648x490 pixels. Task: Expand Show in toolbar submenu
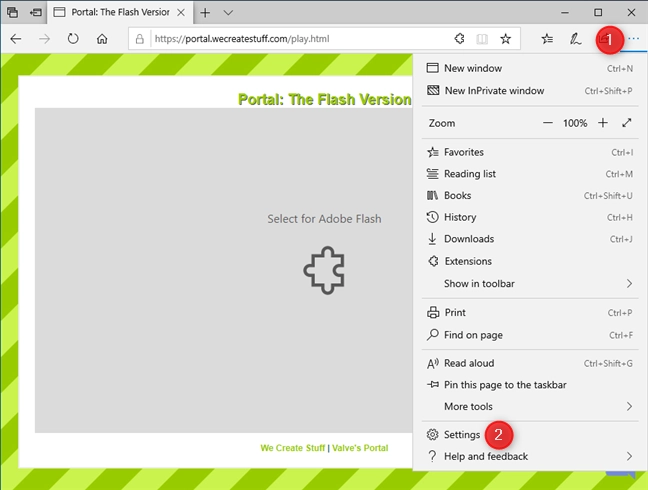coord(530,283)
